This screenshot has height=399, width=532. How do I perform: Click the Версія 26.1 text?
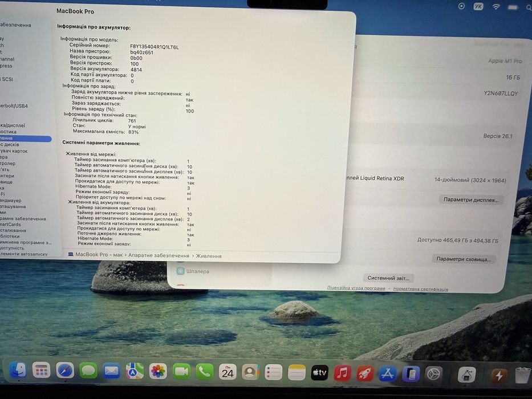(498, 136)
